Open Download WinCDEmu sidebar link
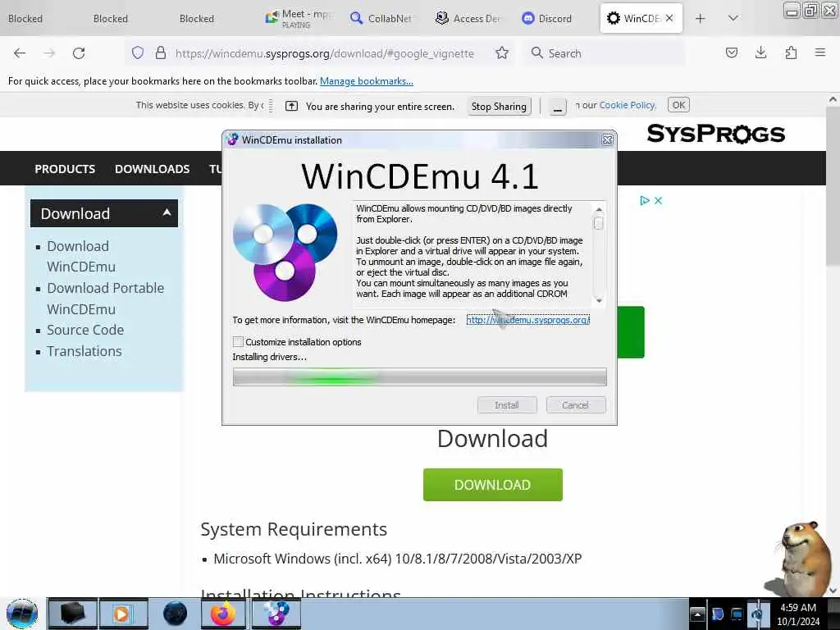The width and height of the screenshot is (840, 630). (81, 256)
